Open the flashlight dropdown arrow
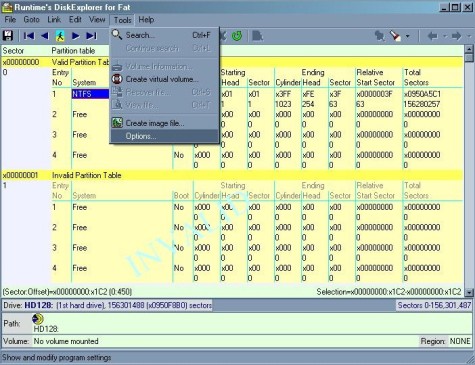 pyautogui.click(x=407, y=36)
